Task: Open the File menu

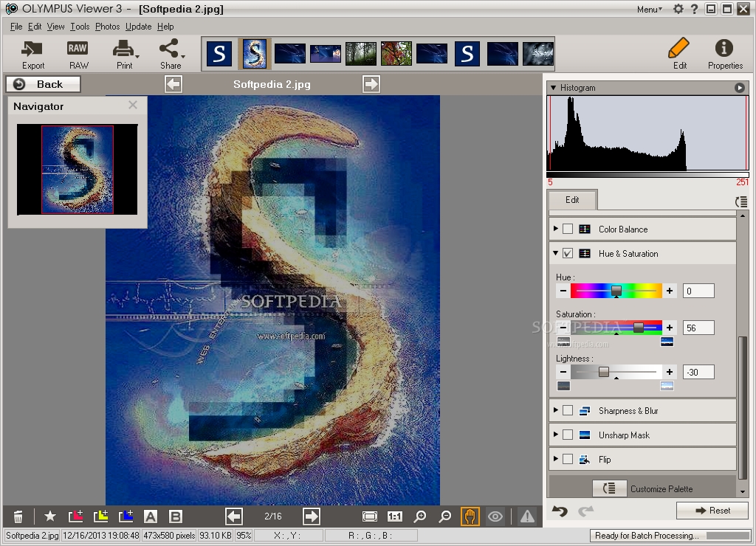Action: pos(16,27)
